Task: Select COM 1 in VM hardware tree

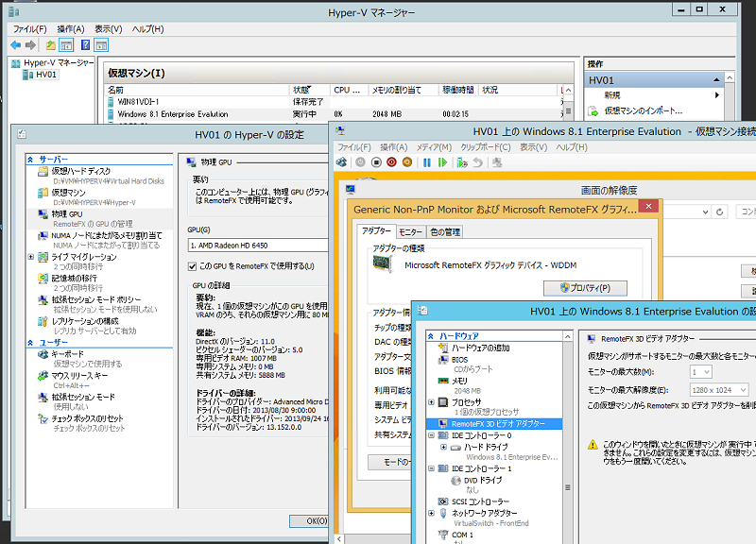Action: pos(462,535)
